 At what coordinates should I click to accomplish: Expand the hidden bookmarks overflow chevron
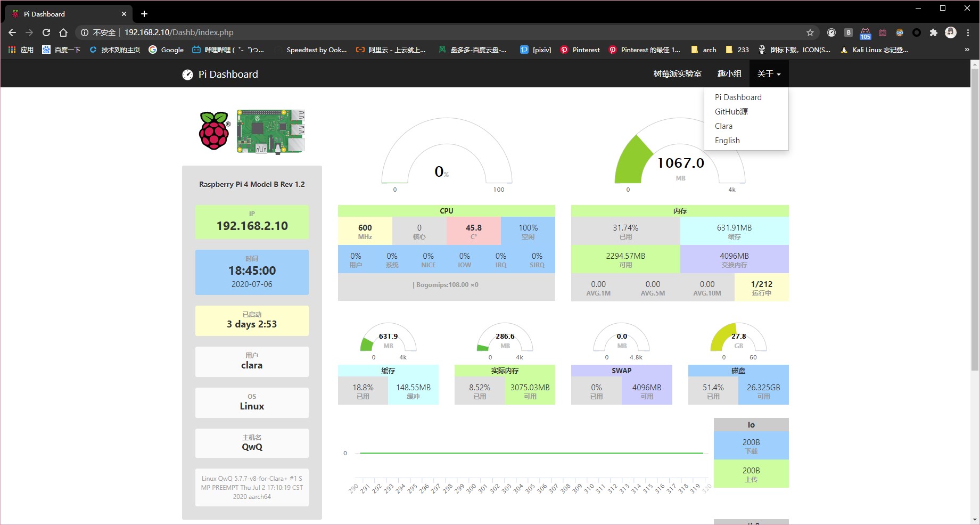tap(967, 50)
